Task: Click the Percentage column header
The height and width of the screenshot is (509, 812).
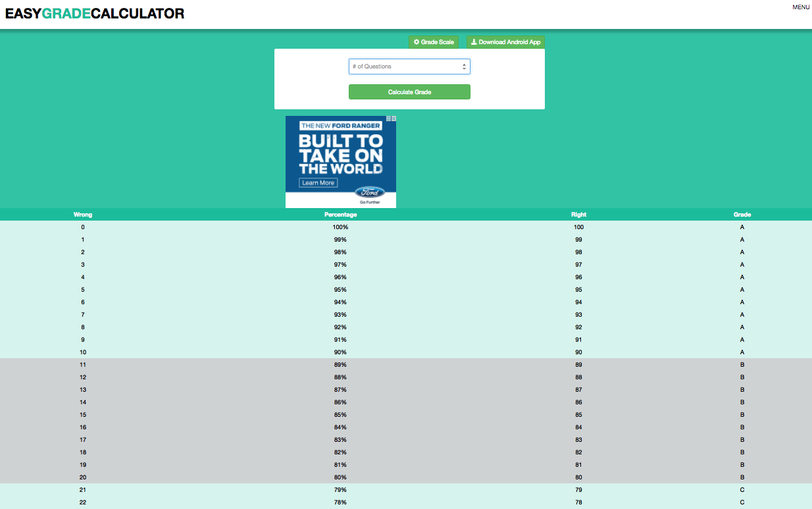Action: (x=340, y=215)
